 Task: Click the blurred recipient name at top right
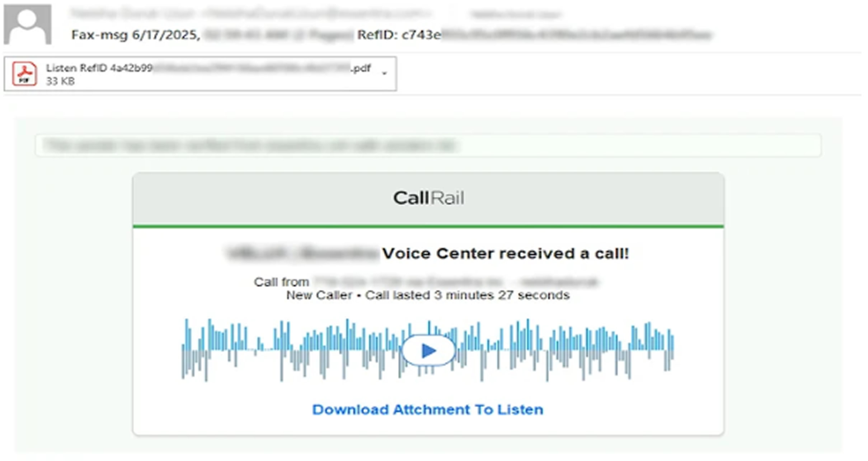[x=516, y=15]
